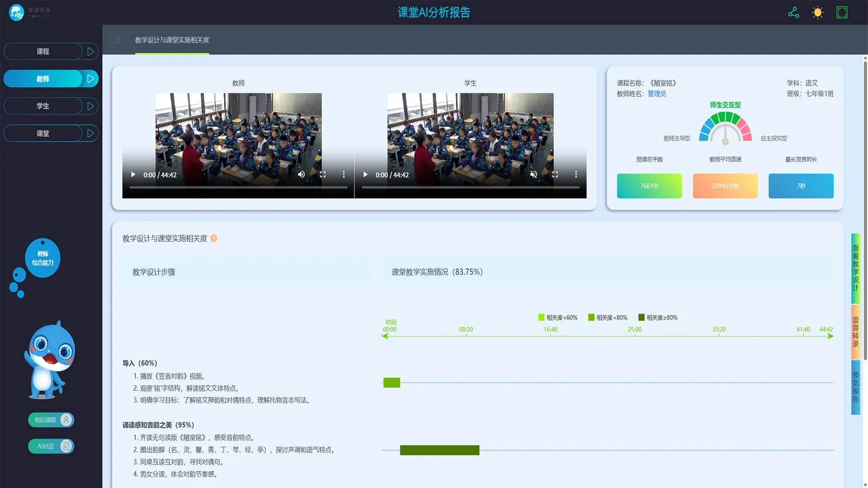Click step 1. 播放《笠翁对韵》视频

tap(169, 376)
